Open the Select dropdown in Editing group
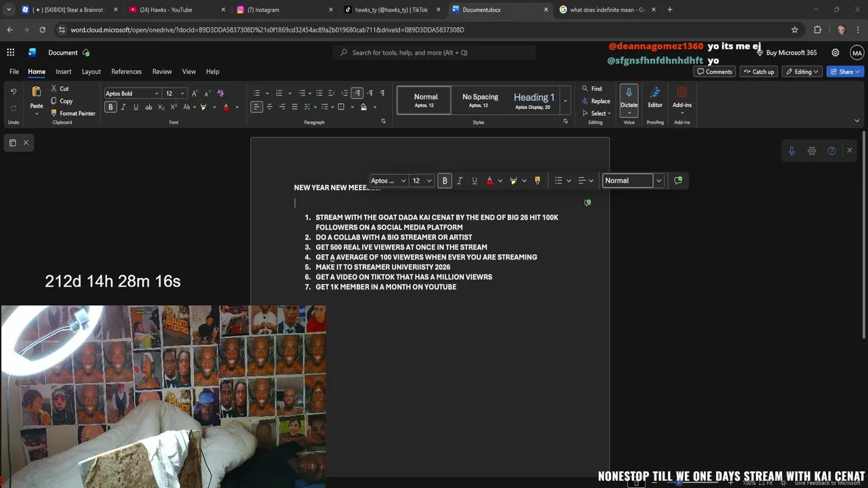The height and width of the screenshot is (488, 868). click(596, 113)
